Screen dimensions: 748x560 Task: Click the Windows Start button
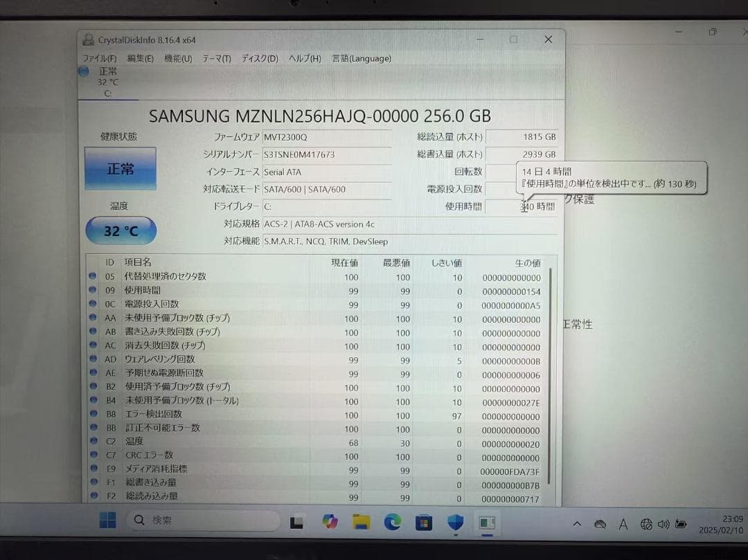click(108, 521)
